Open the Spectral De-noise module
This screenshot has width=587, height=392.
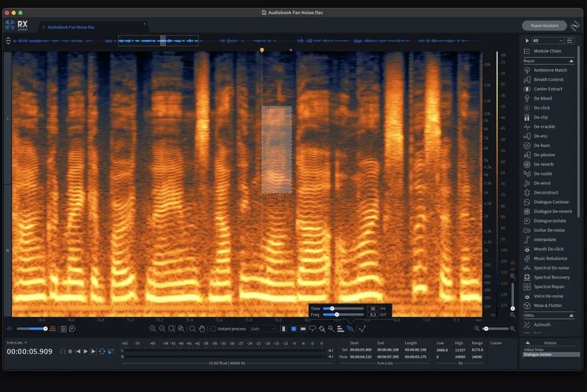[x=551, y=268]
